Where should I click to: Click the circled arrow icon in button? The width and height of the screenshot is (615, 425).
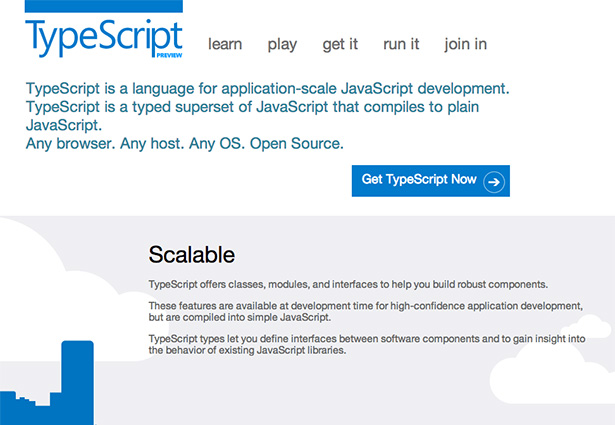494,182
